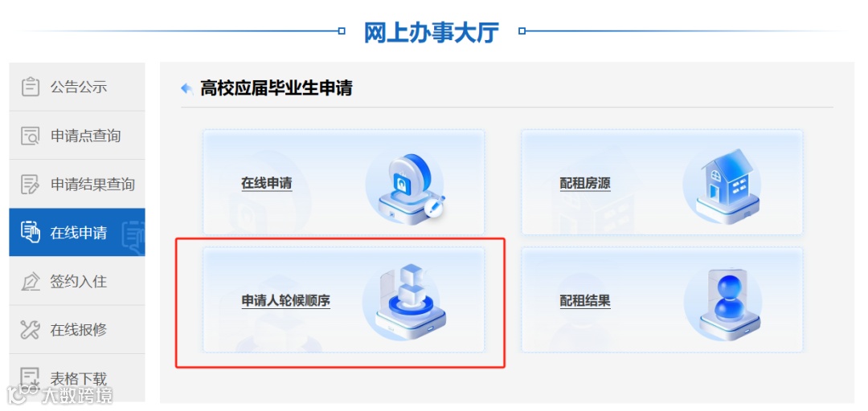Click the 在线申请 card illustration

click(x=406, y=184)
